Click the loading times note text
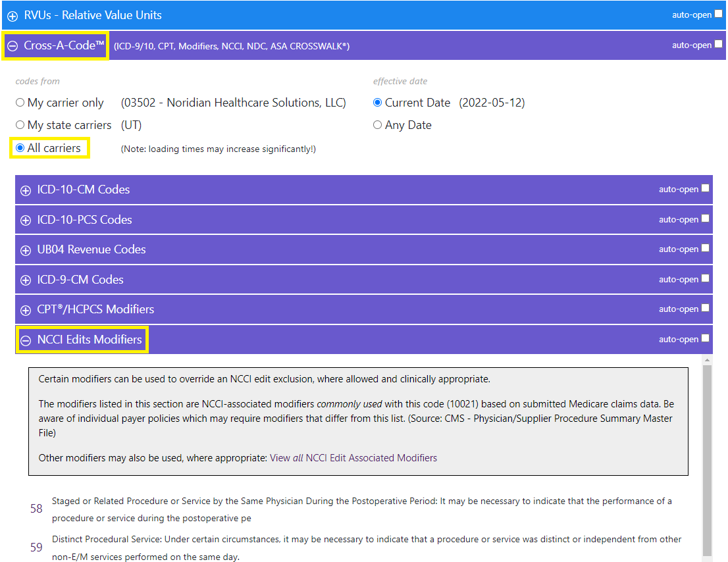 pyautogui.click(x=219, y=149)
